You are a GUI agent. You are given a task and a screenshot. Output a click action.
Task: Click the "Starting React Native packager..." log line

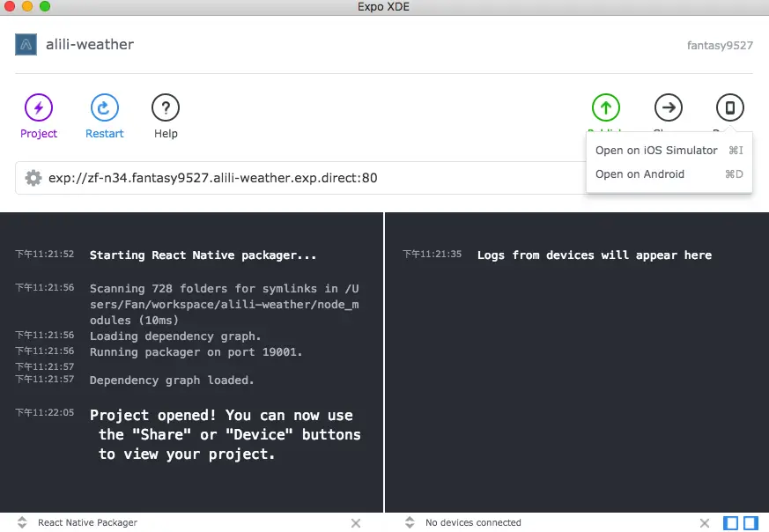203,255
